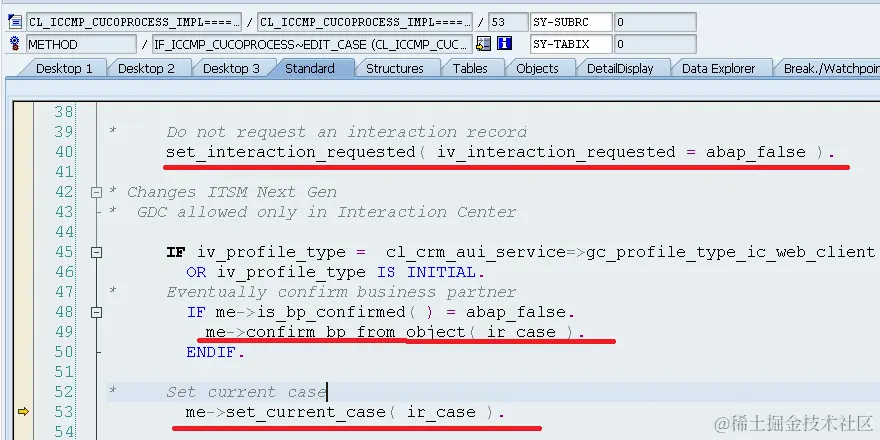Viewport: 880px width, 440px height.
Task: Click ir_case parameter on line 53
Action: (x=441, y=412)
